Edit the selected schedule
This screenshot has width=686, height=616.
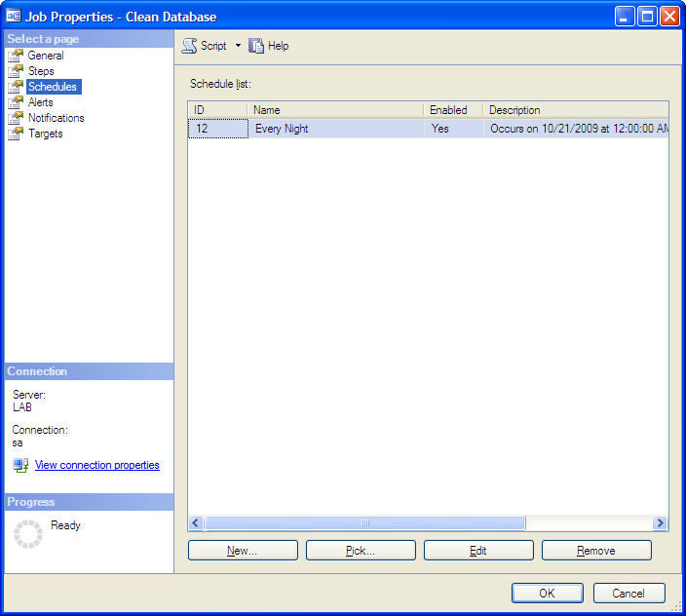click(x=478, y=551)
